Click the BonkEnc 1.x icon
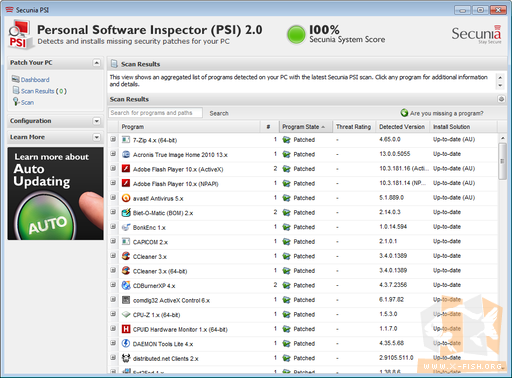 coord(126,227)
